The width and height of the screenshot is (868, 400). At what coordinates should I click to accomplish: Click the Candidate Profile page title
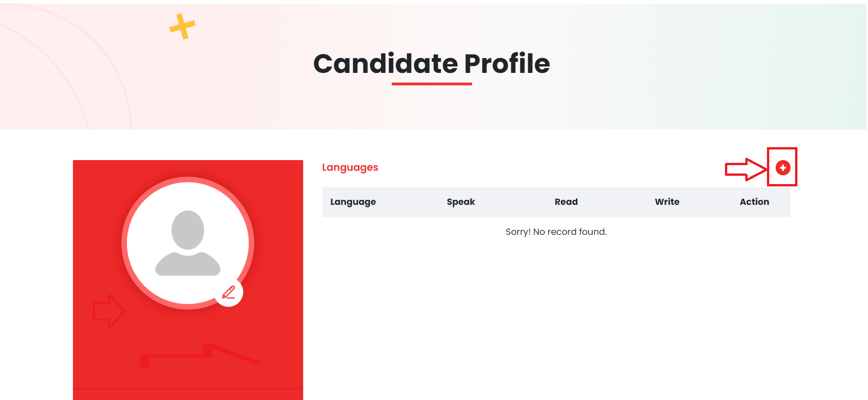pyautogui.click(x=431, y=63)
